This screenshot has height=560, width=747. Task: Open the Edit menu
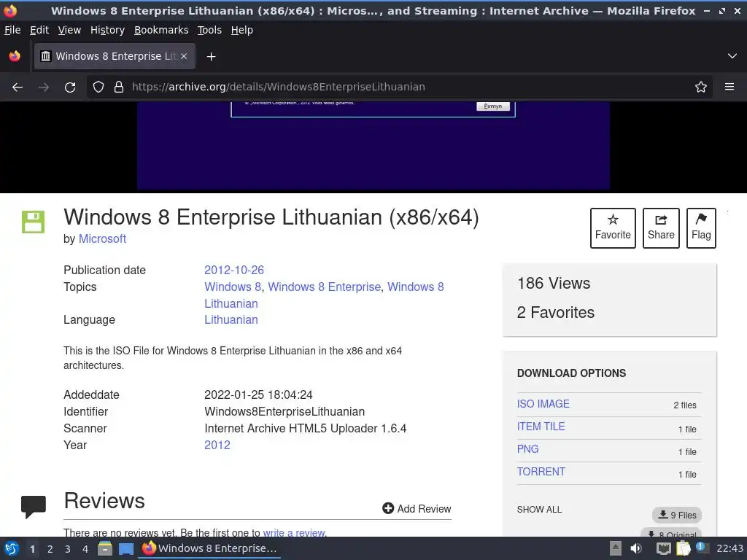click(x=39, y=30)
